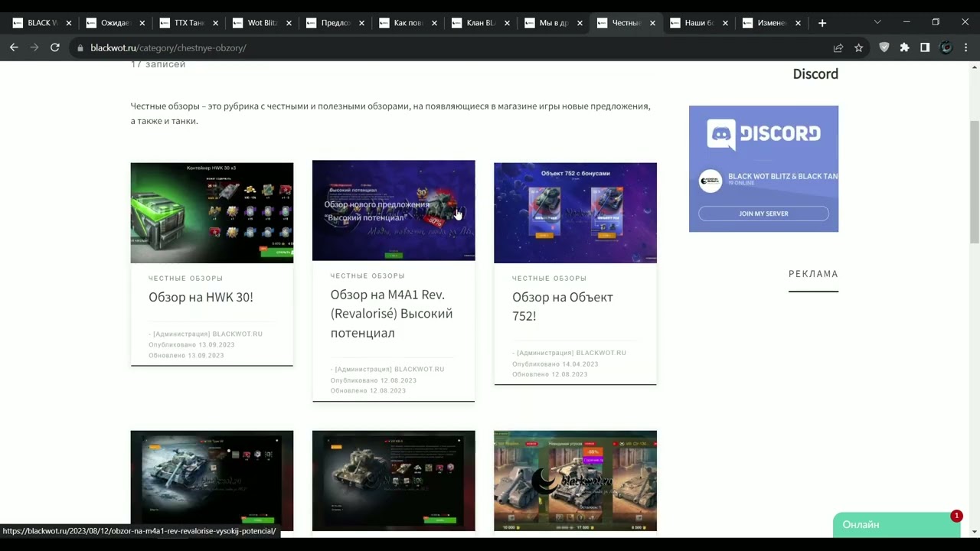Click Обновлено 12.08.2023 under M4A1 Rev.
The height and width of the screenshot is (551, 980).
368,391
